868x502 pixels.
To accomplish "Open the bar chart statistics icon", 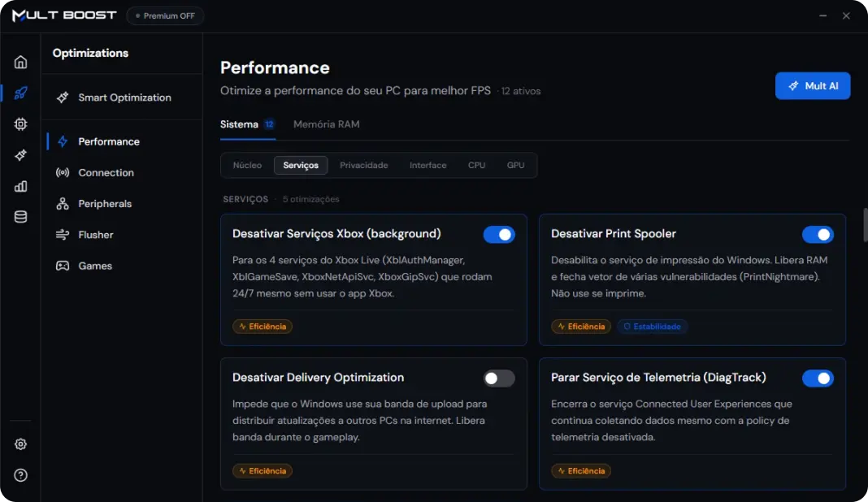I will pos(20,186).
